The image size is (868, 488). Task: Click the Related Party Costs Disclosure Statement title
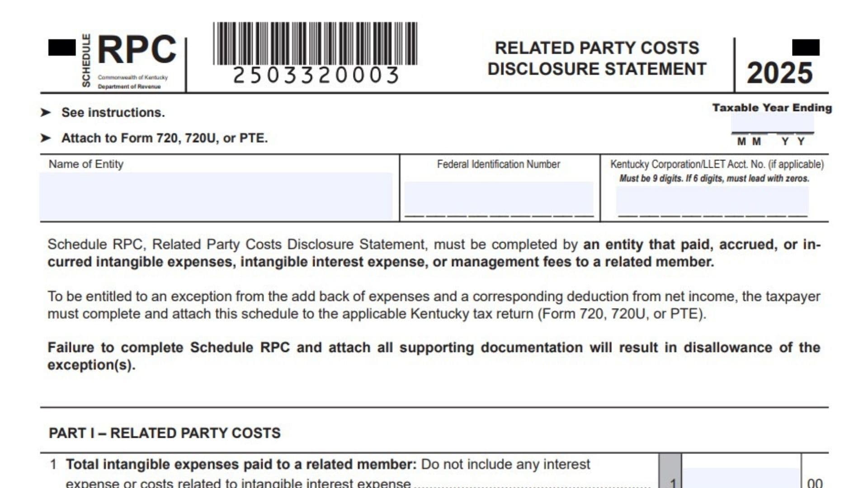pos(597,58)
